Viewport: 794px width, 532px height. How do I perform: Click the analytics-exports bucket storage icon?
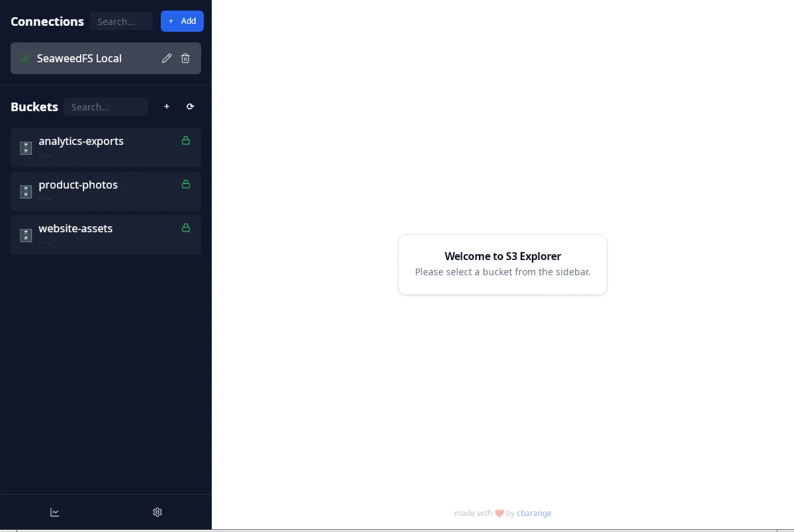[x=26, y=148]
